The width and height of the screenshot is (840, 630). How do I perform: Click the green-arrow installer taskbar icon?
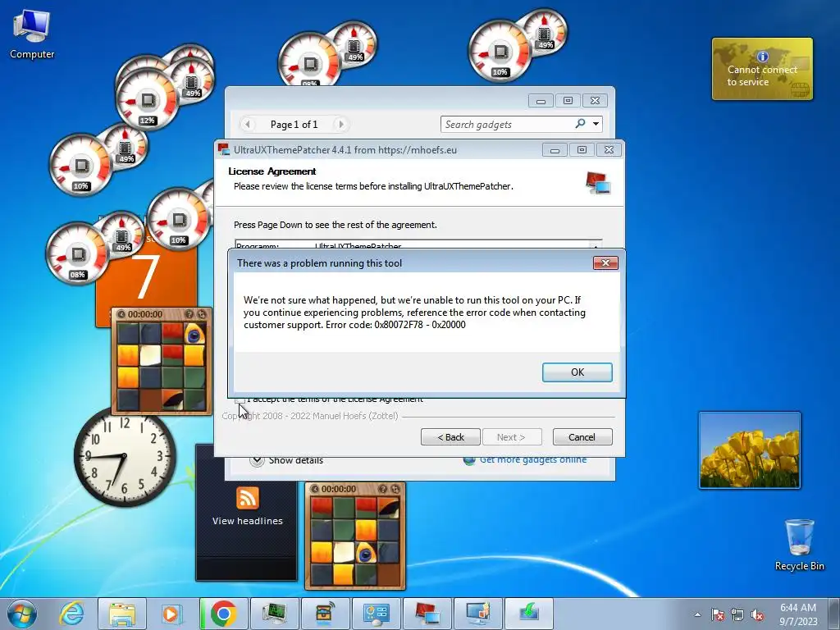coord(528,614)
